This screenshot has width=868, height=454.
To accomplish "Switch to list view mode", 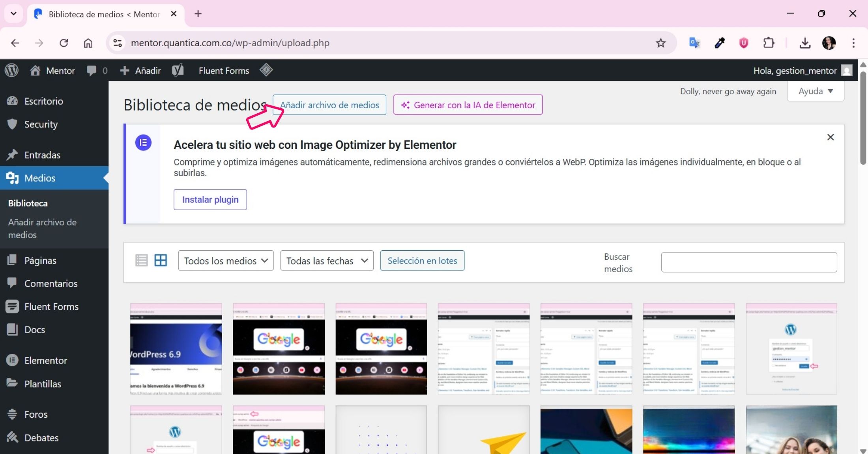I will click(141, 261).
